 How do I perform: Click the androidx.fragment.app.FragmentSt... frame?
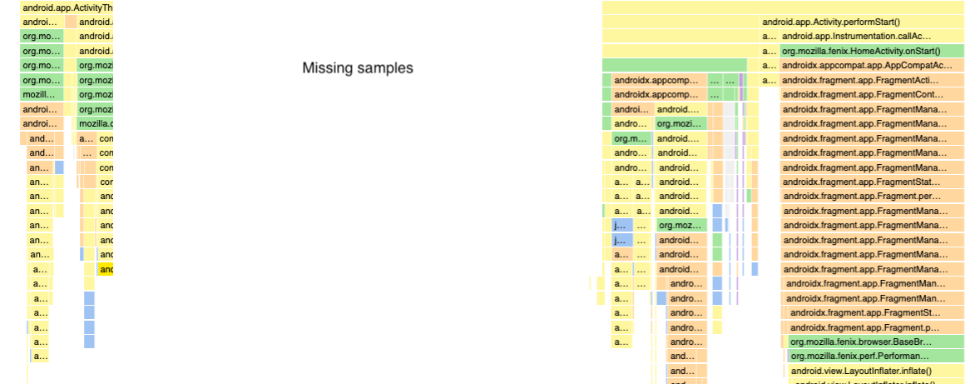[876, 312]
